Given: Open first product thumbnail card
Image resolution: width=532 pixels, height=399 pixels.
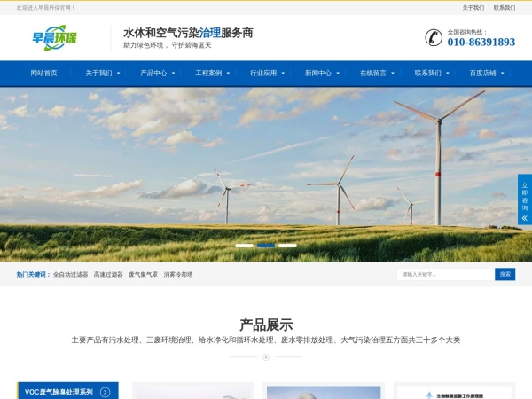Looking at the screenshot, I should (193, 391).
